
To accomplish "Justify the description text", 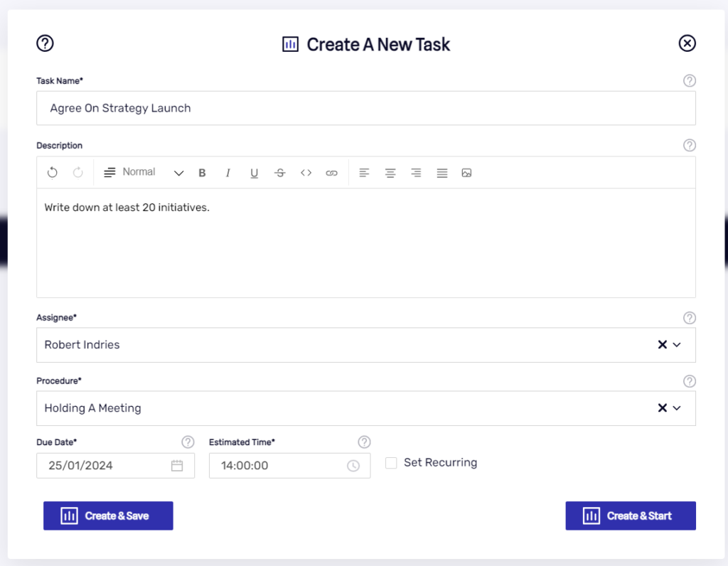I will click(441, 172).
